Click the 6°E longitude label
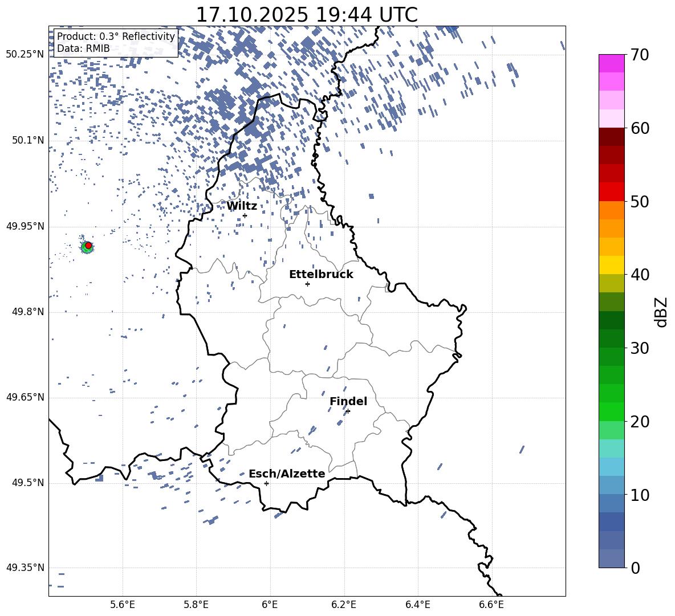This screenshot has width=675, height=616. click(270, 605)
